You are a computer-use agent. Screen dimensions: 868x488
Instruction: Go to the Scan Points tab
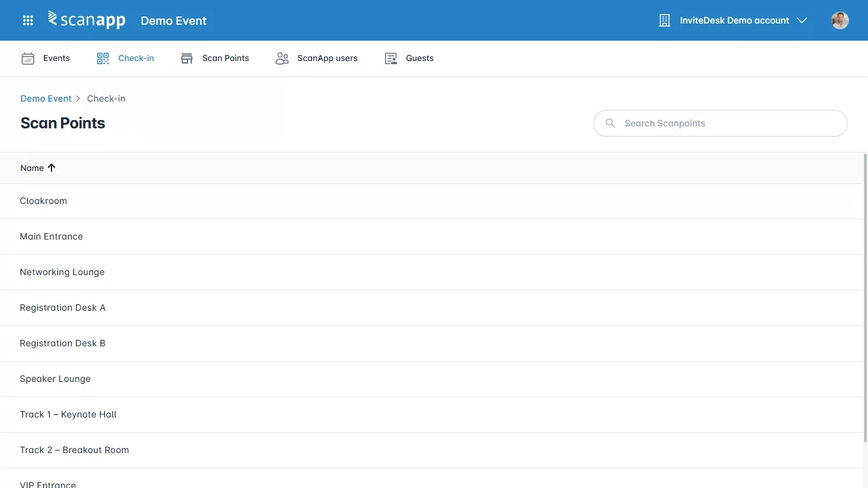tap(215, 58)
